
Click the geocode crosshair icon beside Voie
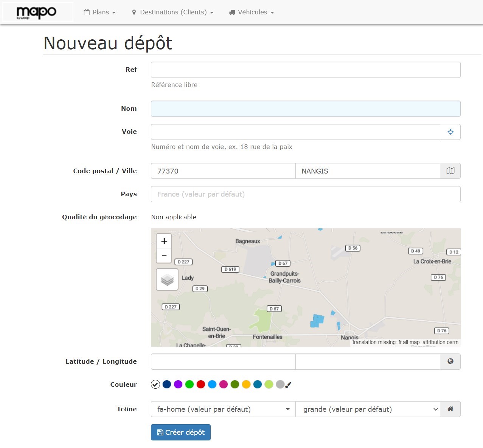[x=450, y=132]
